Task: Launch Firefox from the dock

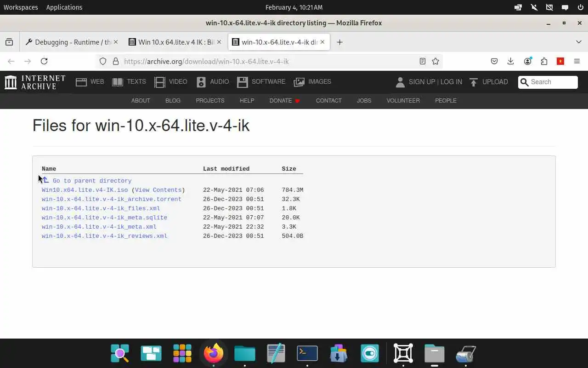Action: [x=213, y=353]
